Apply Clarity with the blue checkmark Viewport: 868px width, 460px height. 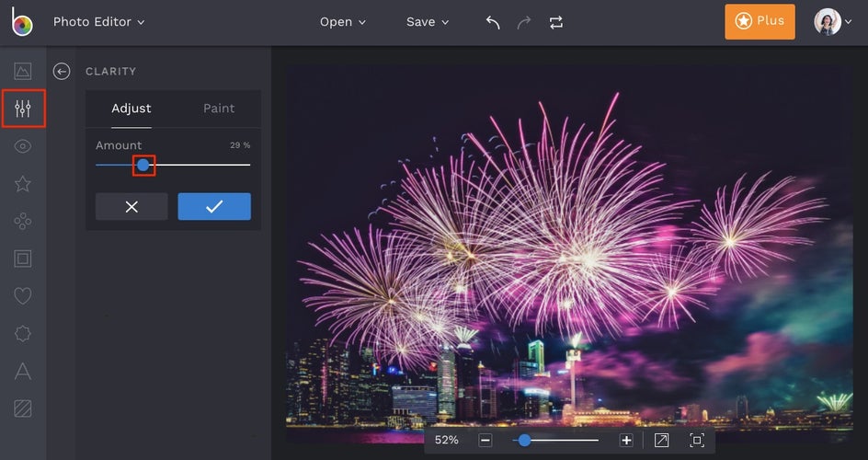click(214, 206)
